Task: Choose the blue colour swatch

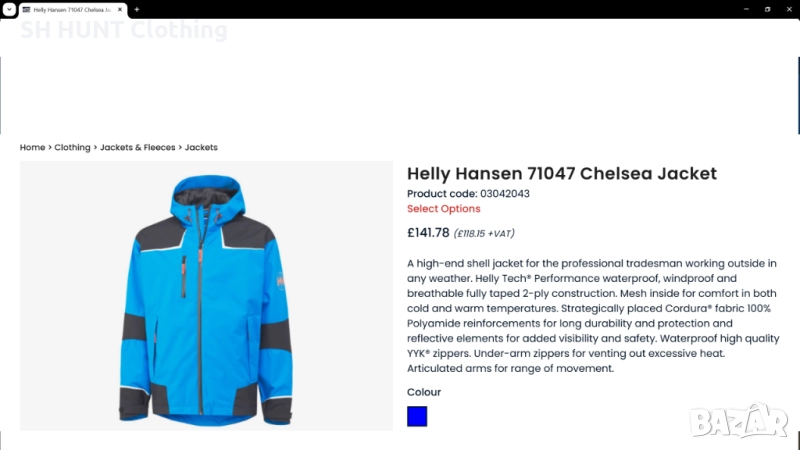Action: point(417,416)
